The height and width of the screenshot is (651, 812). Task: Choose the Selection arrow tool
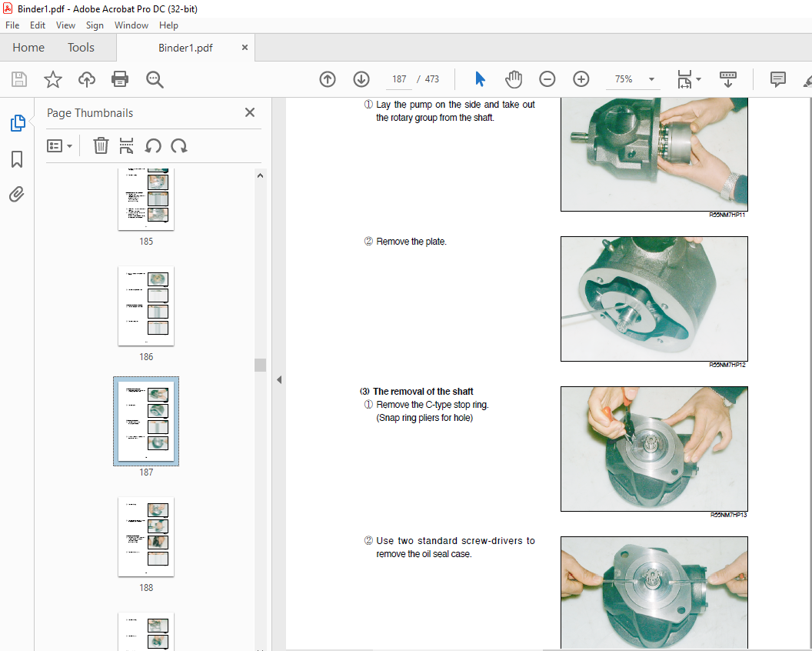(x=480, y=79)
